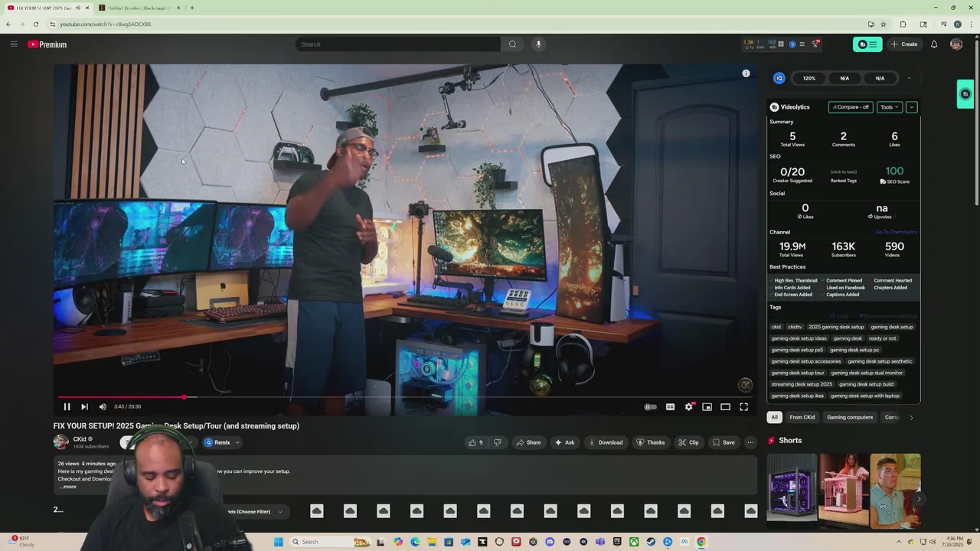
Task: Save the video to a playlist
Action: click(x=724, y=442)
